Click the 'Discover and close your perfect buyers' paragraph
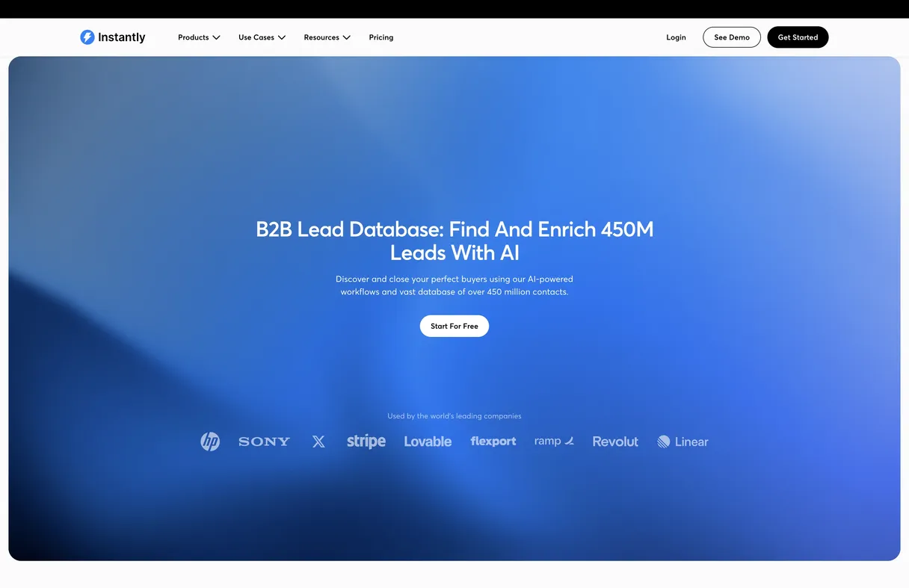Viewport: 909px width, 588px height. (454, 285)
